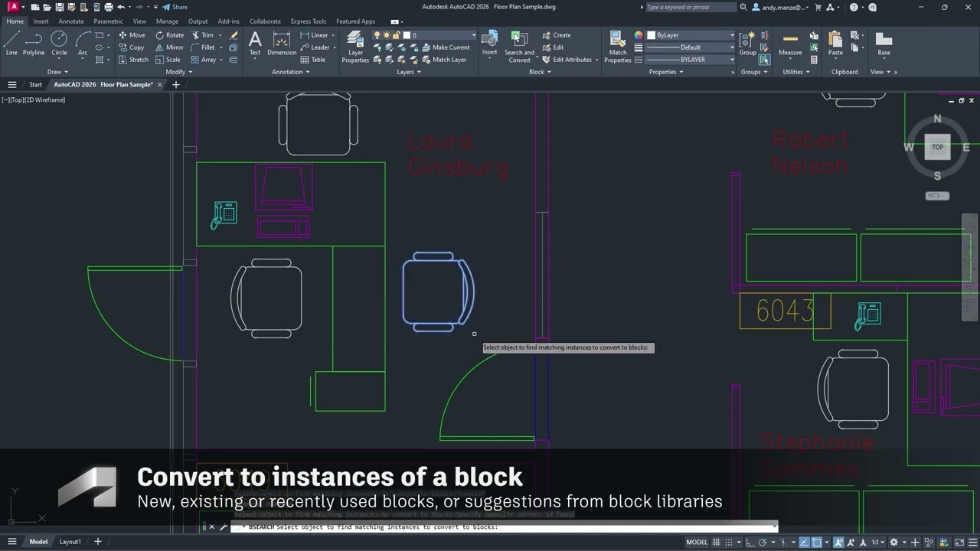Toggle ortho mode in status bar
The width and height of the screenshot is (980, 551).
749,542
